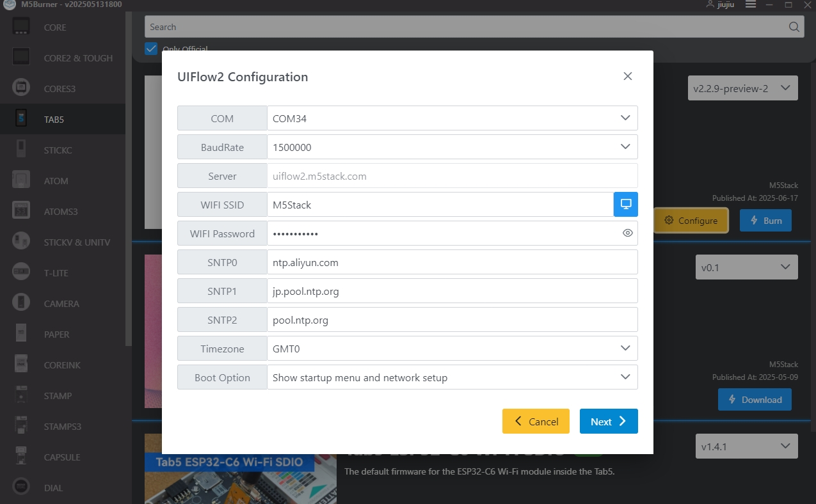Select the DIAL device icon
Screen dimensions: 816x504
pos(21,487)
